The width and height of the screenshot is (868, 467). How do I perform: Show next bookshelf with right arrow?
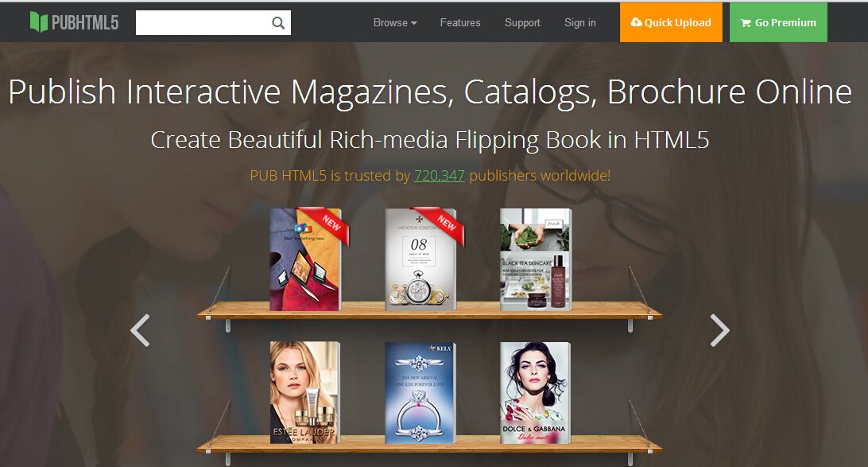[x=719, y=330]
